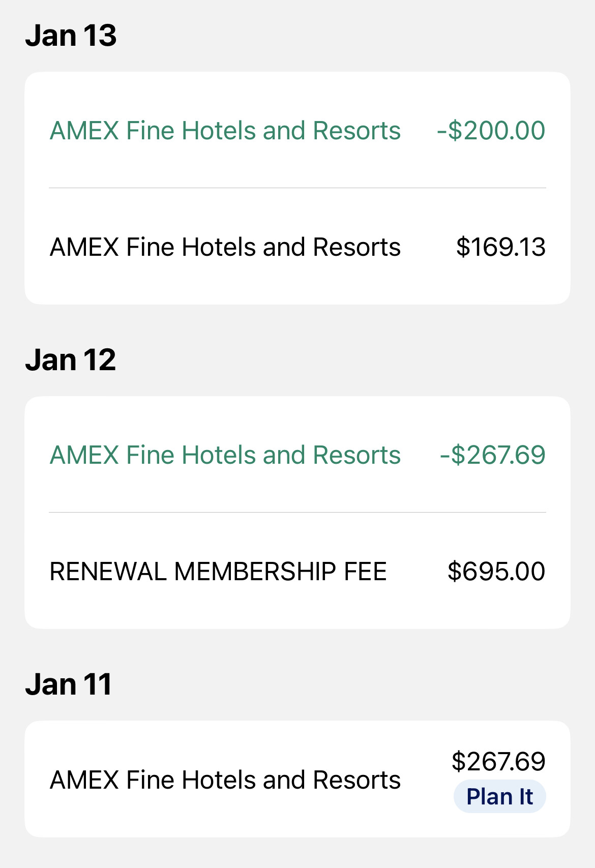View the Jan 11 AMEX Fine Hotels charge
Viewport: 595px width, 868px height.
click(x=225, y=780)
